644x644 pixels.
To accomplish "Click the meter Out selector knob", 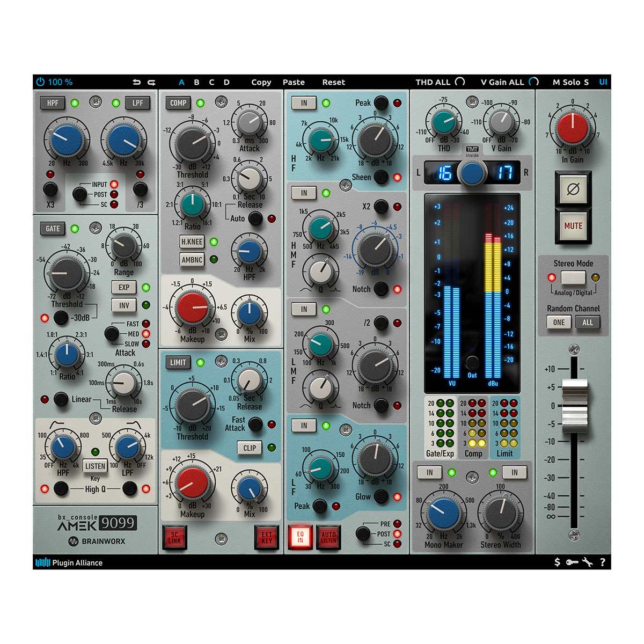I will 472,362.
